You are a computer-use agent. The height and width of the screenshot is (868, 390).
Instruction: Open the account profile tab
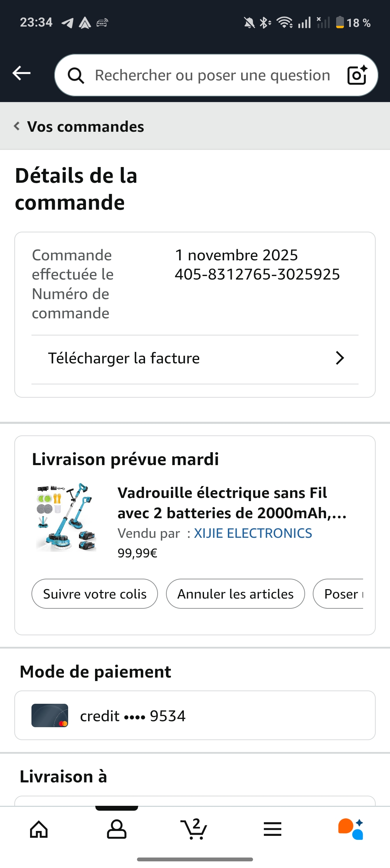point(117,829)
